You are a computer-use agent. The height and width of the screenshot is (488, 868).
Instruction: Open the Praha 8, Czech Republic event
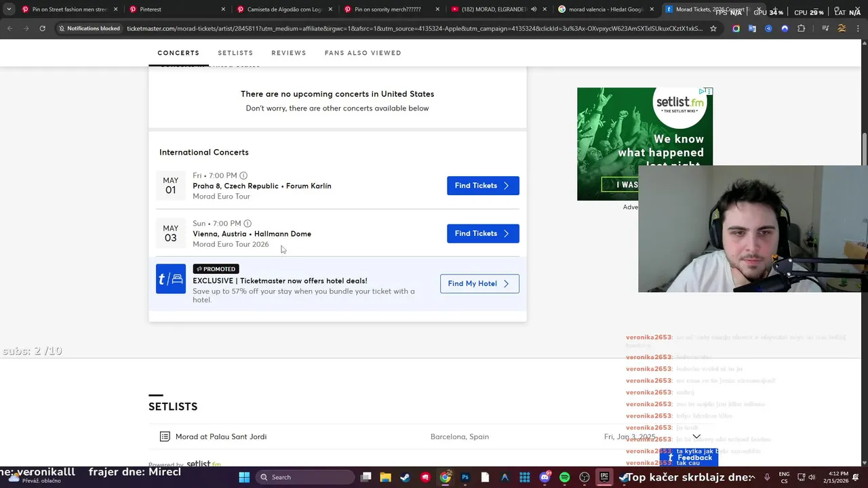click(x=262, y=186)
